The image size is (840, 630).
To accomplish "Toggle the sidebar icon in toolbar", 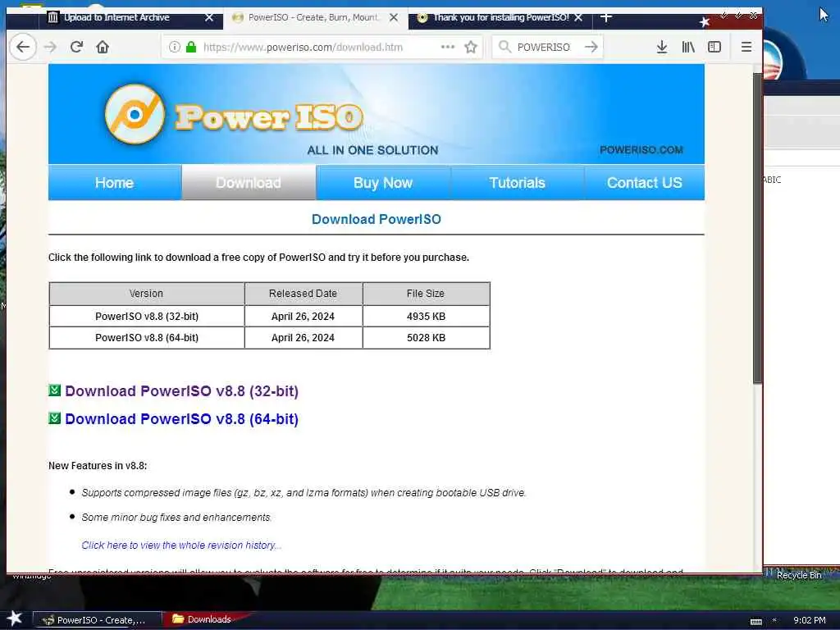I will (x=714, y=47).
